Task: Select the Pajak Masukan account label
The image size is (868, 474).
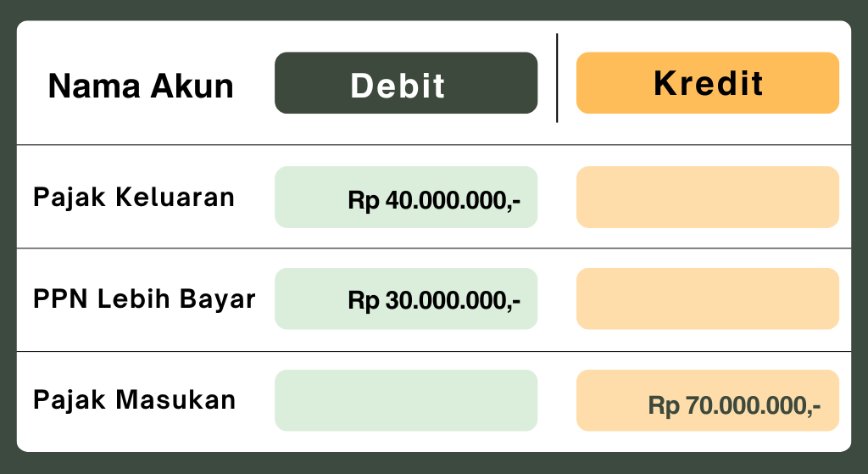Action: [134, 399]
